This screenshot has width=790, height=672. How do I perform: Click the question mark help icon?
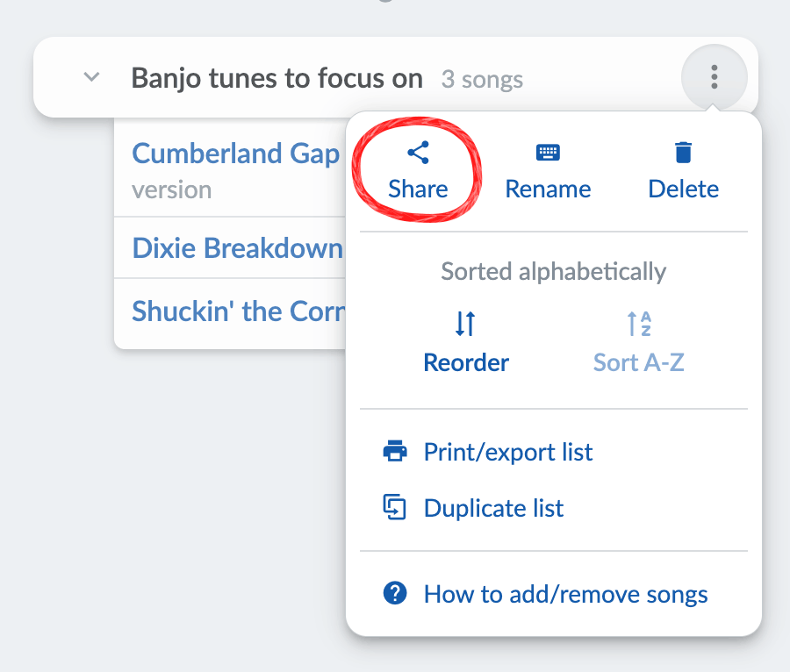click(x=395, y=593)
